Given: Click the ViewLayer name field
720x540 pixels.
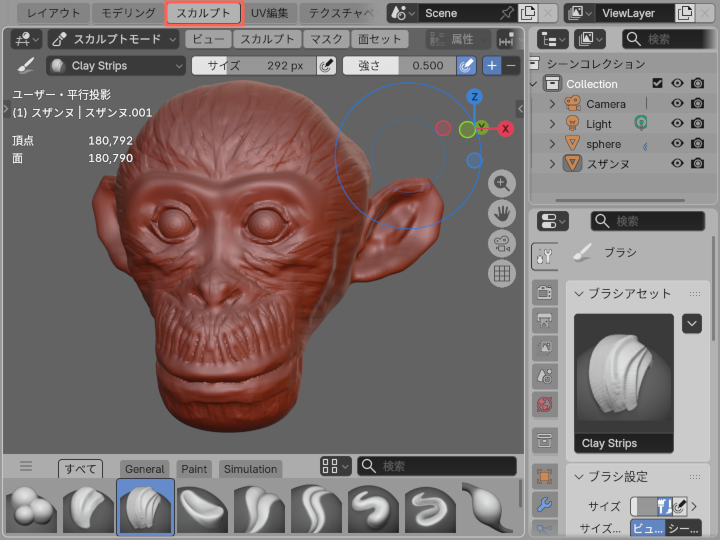Looking at the screenshot, I should pos(636,13).
